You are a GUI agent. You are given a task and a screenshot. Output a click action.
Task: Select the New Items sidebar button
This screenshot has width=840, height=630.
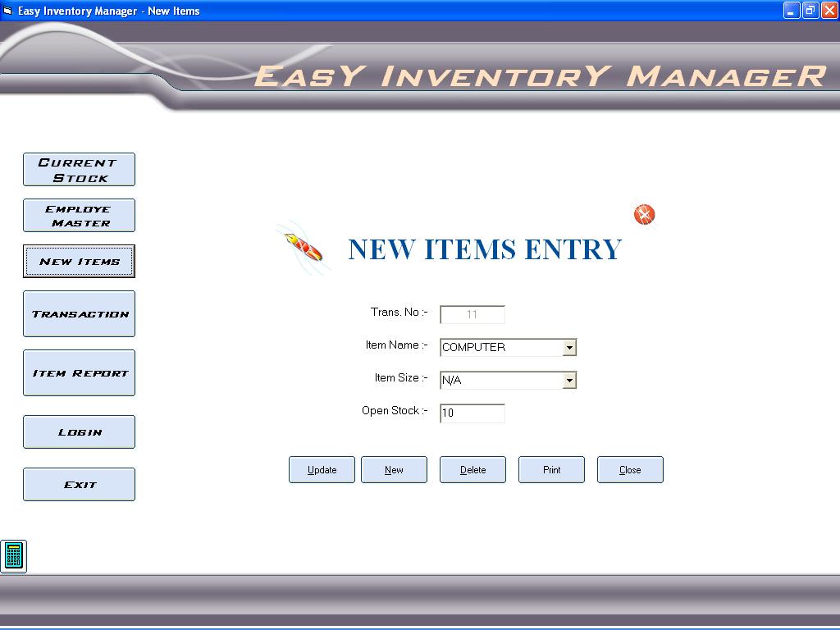[x=79, y=262]
